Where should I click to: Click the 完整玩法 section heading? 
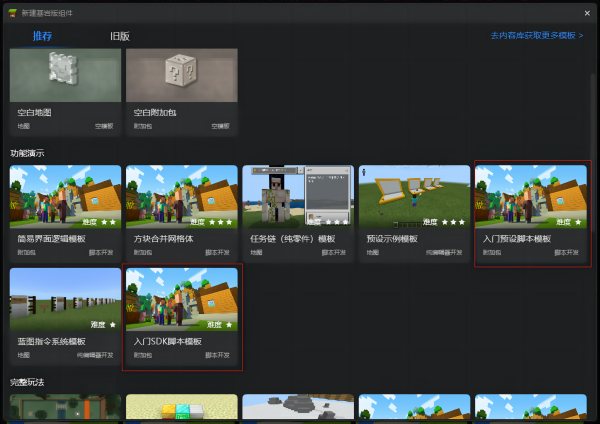[27, 382]
